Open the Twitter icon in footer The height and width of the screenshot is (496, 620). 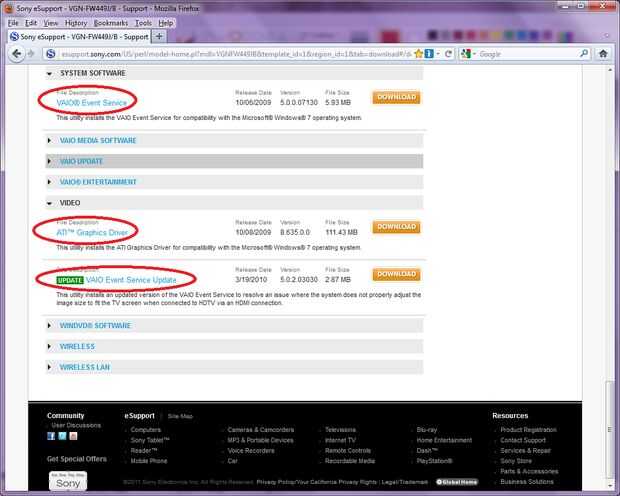62,436
